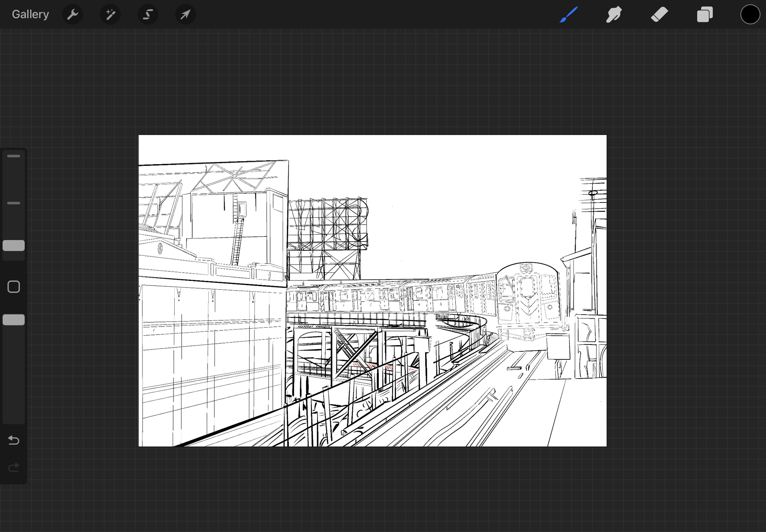The height and width of the screenshot is (532, 766).
Task: Select the Smudge tool
Action: click(x=614, y=15)
